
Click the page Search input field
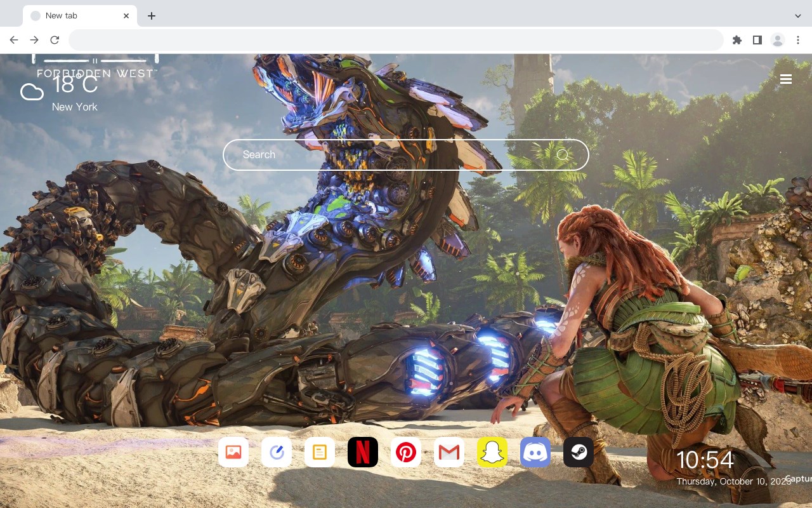(406, 155)
